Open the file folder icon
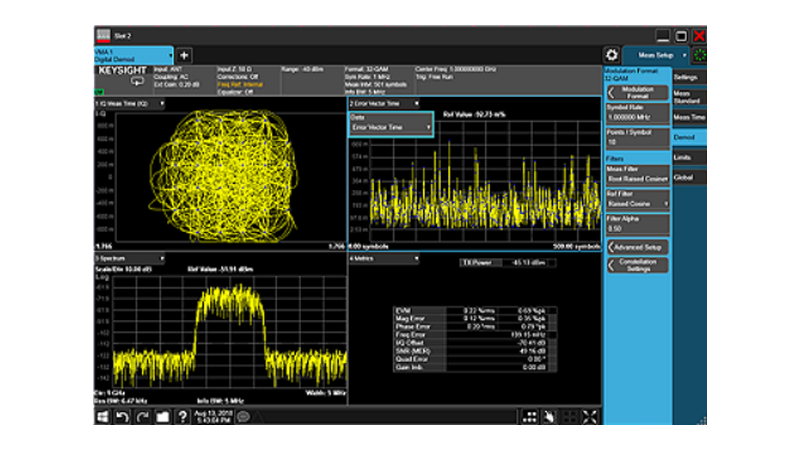Viewport: 800px width, 450px height. click(x=162, y=416)
